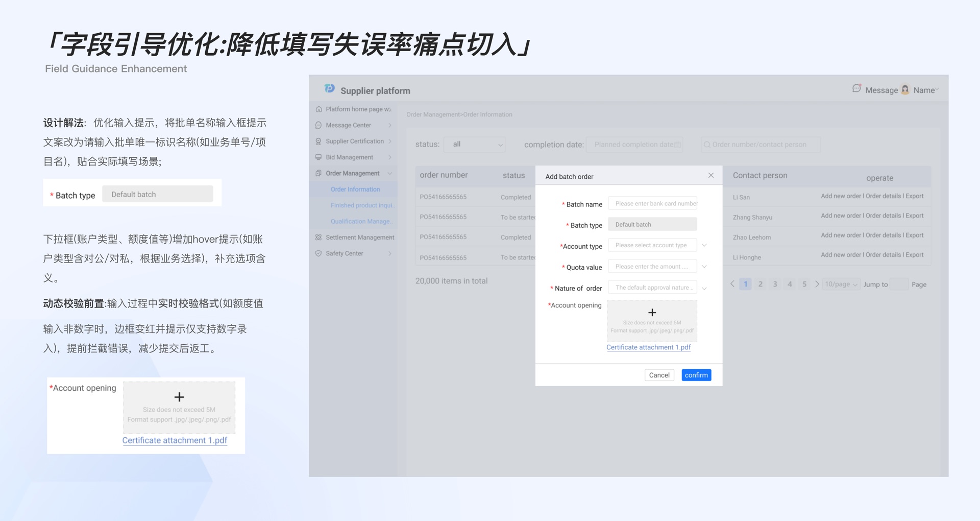Image resolution: width=980 pixels, height=521 pixels.
Task: Click the calendar icon in completion date field
Action: pyautogui.click(x=677, y=145)
